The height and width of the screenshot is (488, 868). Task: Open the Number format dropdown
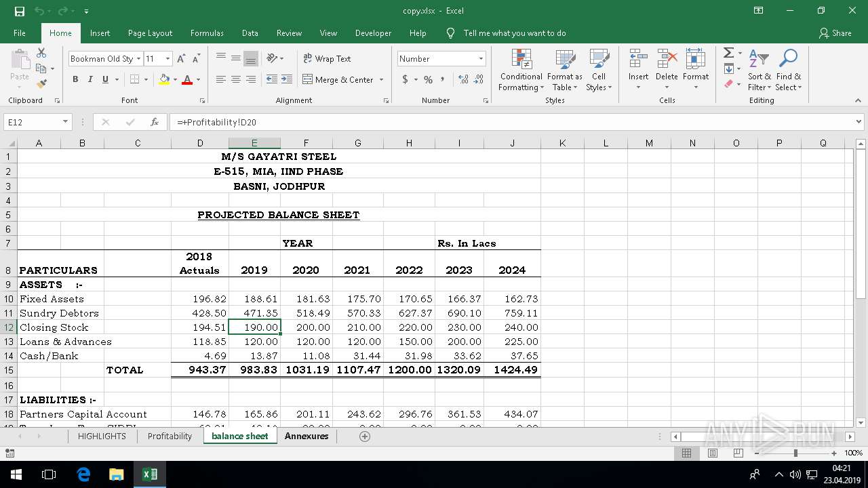point(481,59)
